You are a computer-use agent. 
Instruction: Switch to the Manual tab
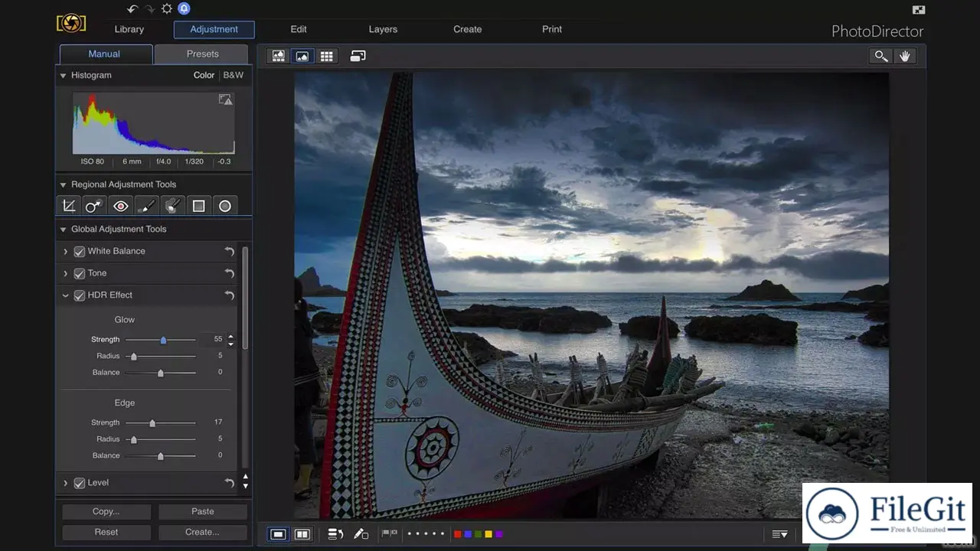pos(105,54)
